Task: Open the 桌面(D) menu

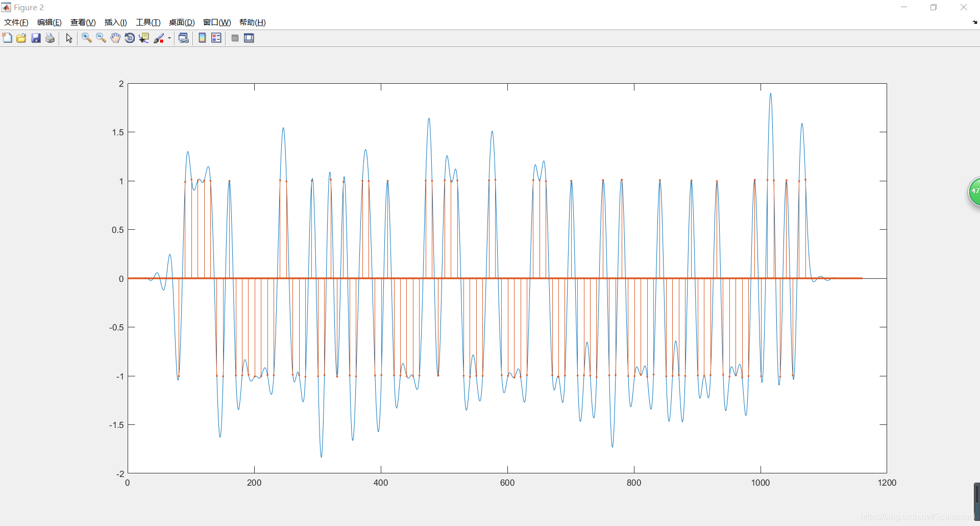Action: (x=182, y=22)
